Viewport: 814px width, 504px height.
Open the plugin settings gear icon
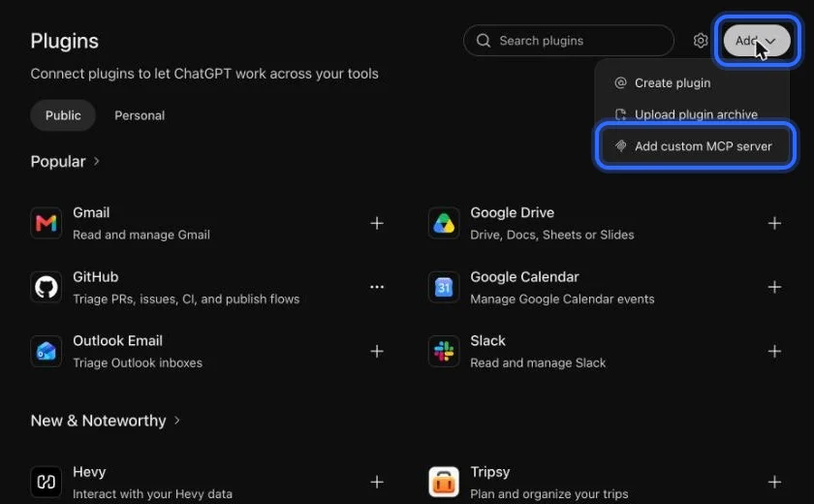(x=701, y=41)
